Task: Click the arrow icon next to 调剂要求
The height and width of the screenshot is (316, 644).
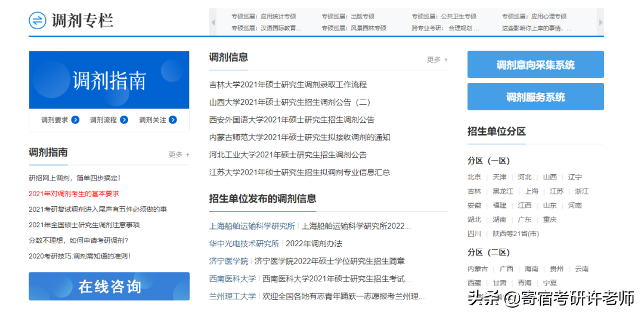Action: tap(75, 120)
